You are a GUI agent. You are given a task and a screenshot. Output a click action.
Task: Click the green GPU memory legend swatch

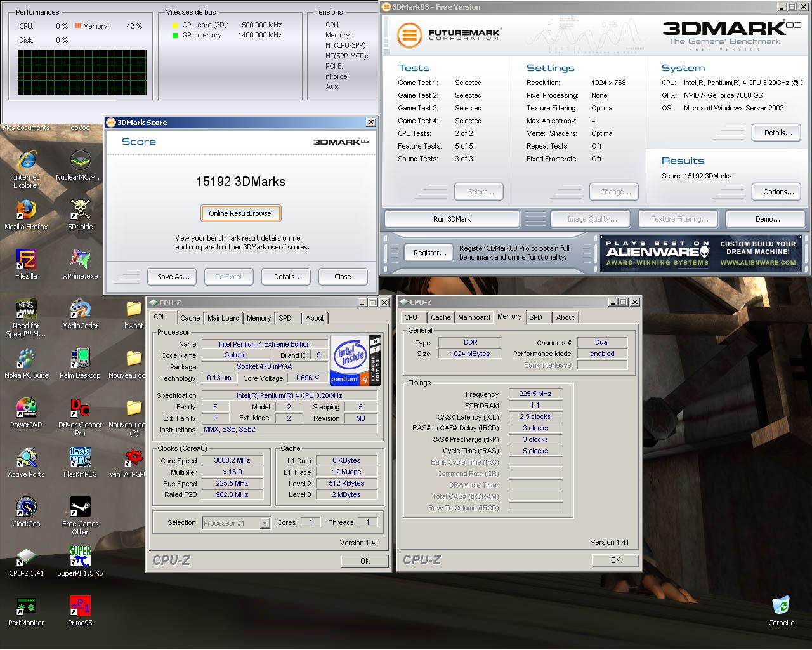click(175, 36)
